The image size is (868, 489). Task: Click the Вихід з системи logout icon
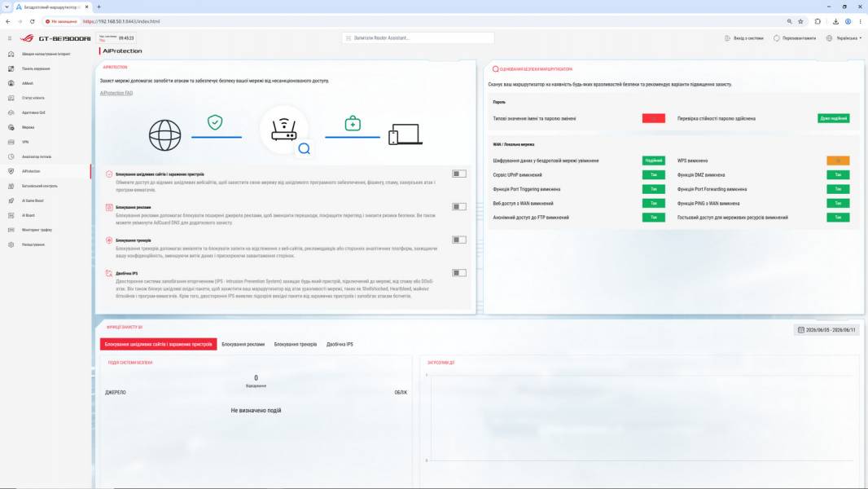point(727,38)
